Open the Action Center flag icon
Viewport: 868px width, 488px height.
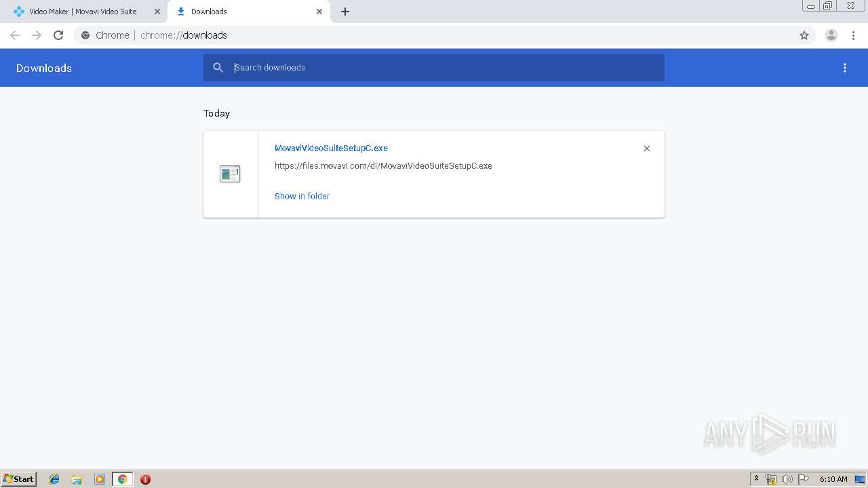pos(804,479)
